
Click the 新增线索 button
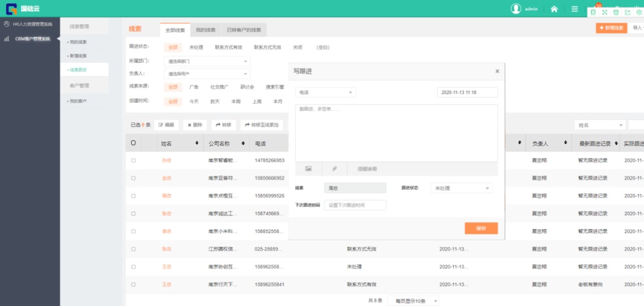[611, 28]
